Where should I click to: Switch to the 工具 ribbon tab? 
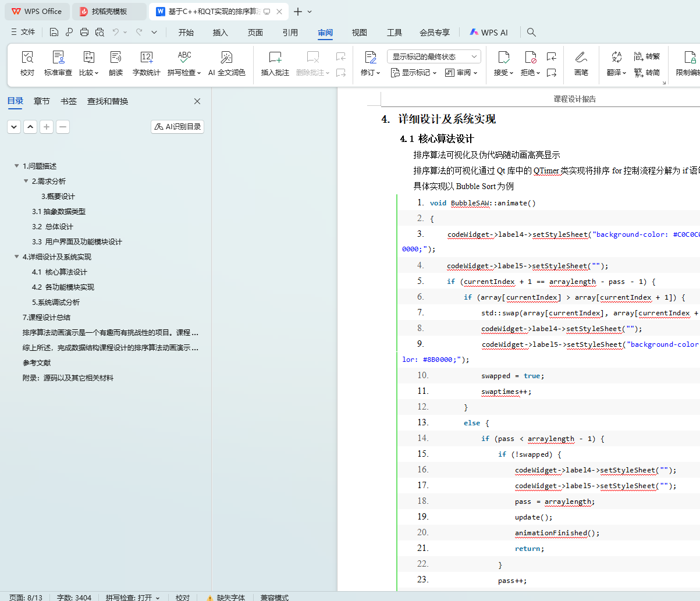pyautogui.click(x=395, y=33)
